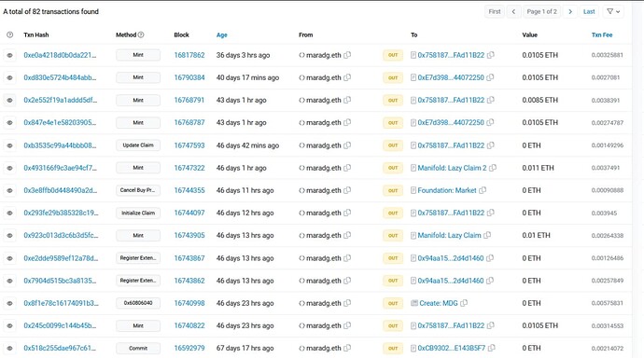The width and height of the screenshot is (644, 358).
Task: Copy Create: MDG contract address
Action: point(464,303)
